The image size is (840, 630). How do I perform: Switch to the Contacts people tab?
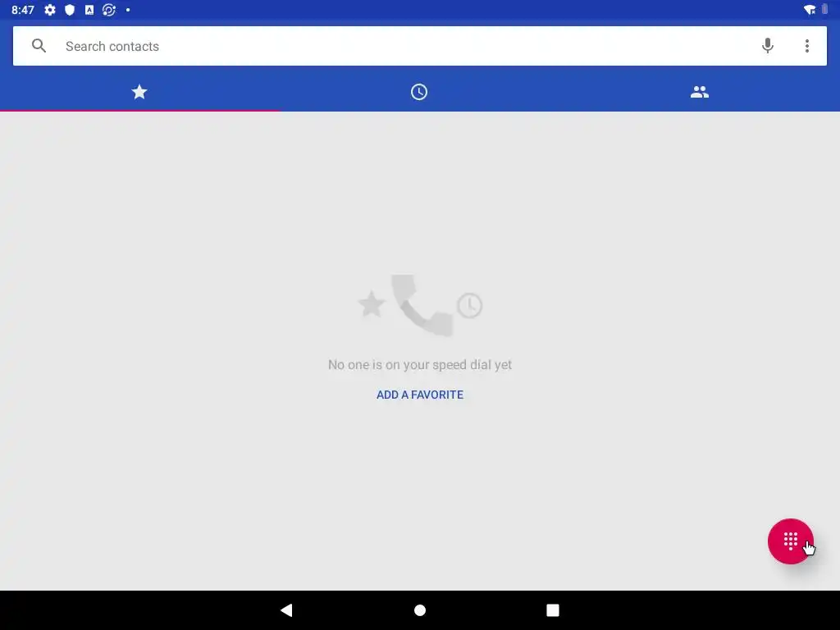(699, 92)
